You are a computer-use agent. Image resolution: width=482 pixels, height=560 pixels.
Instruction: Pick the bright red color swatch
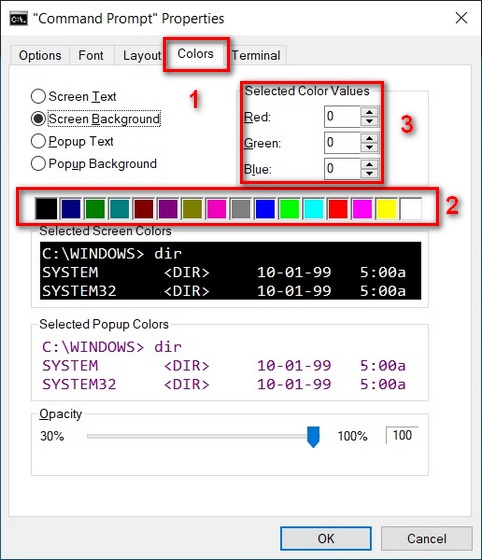(x=337, y=209)
